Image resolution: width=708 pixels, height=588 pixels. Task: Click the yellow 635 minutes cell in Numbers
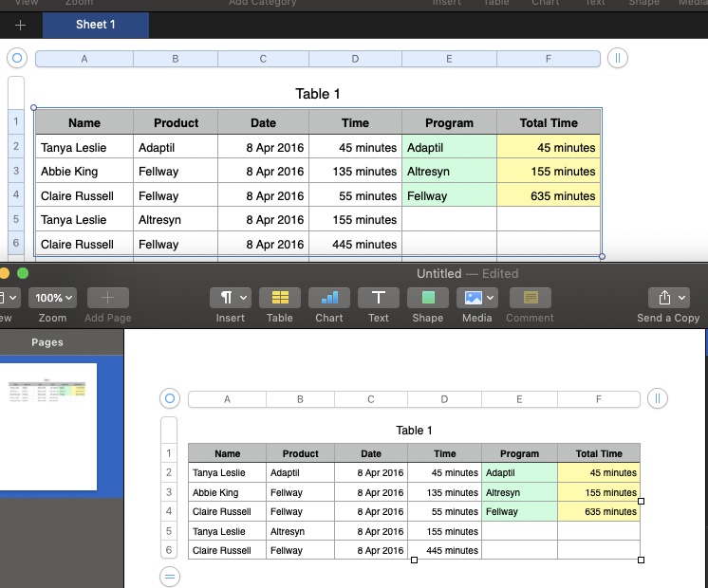[549, 196]
